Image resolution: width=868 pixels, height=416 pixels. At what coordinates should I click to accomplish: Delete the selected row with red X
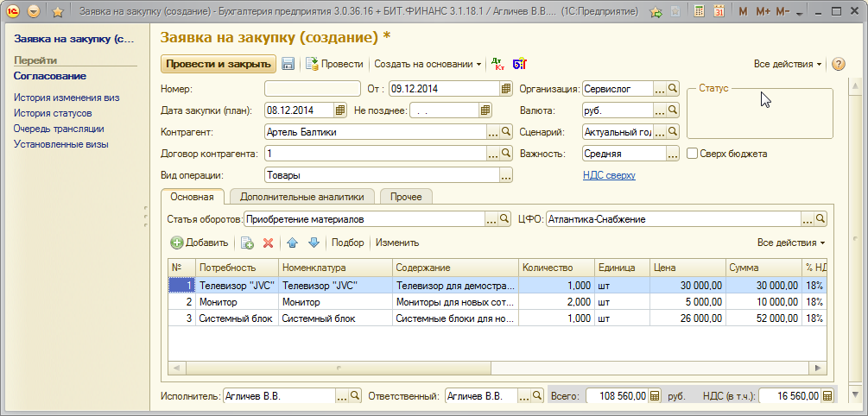(x=268, y=243)
